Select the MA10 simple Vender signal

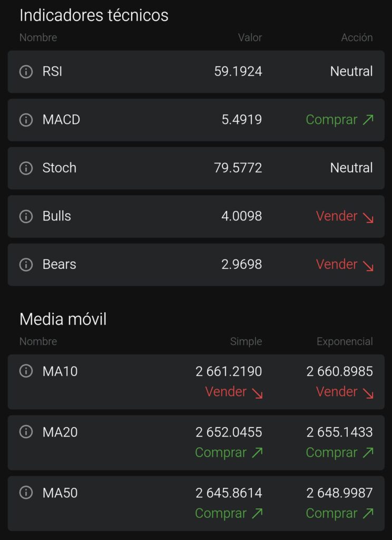(234, 392)
